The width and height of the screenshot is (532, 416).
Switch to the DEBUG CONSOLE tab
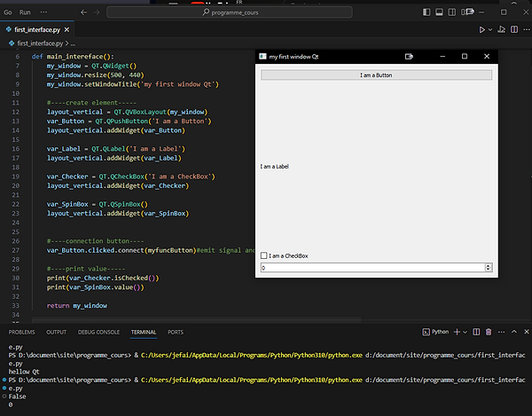point(98,333)
